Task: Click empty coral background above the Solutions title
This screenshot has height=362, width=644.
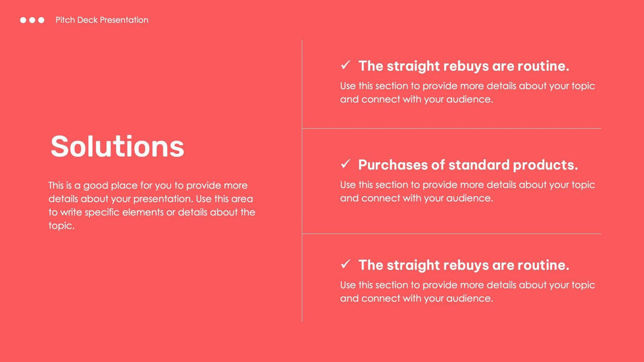Action: [151, 79]
